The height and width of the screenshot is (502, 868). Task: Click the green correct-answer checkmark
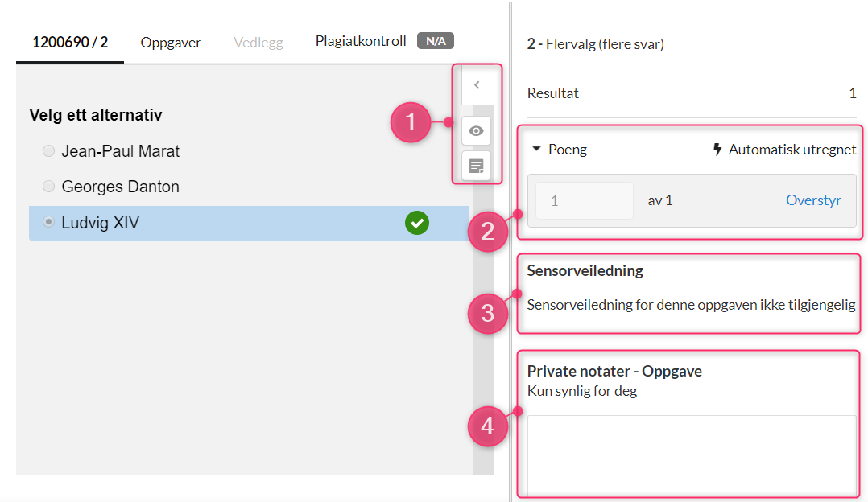pos(417,224)
